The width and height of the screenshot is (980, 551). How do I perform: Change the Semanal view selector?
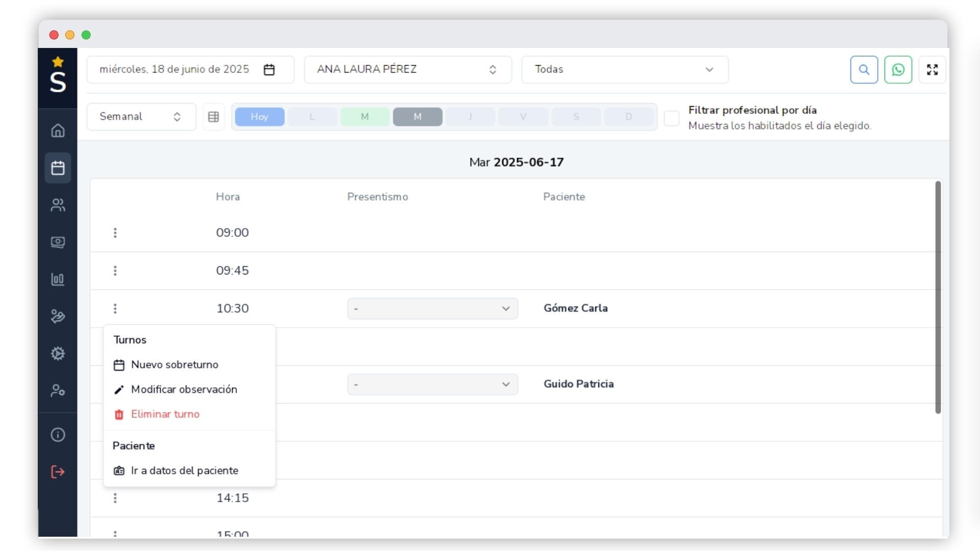click(141, 117)
